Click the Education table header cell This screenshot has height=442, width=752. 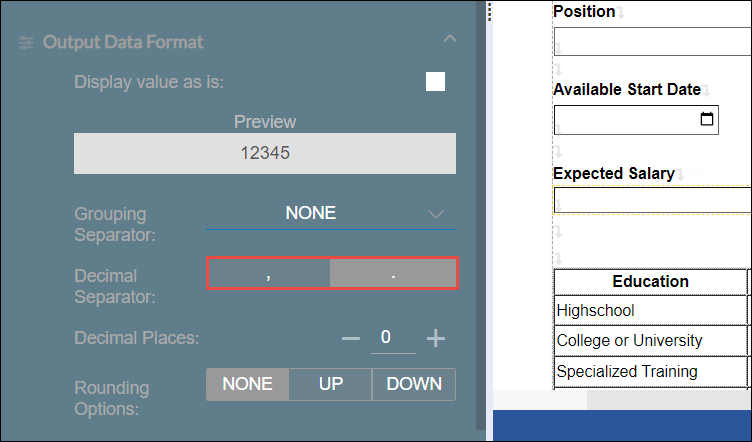650,282
